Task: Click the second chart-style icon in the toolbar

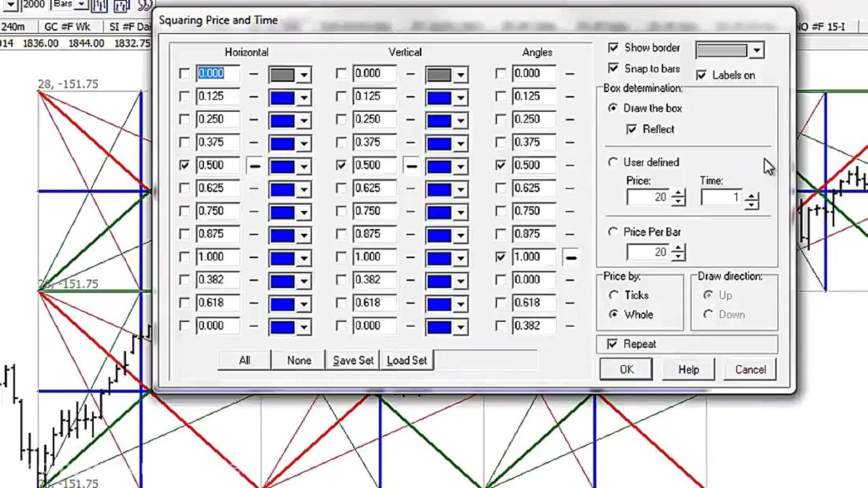Action: (121, 6)
